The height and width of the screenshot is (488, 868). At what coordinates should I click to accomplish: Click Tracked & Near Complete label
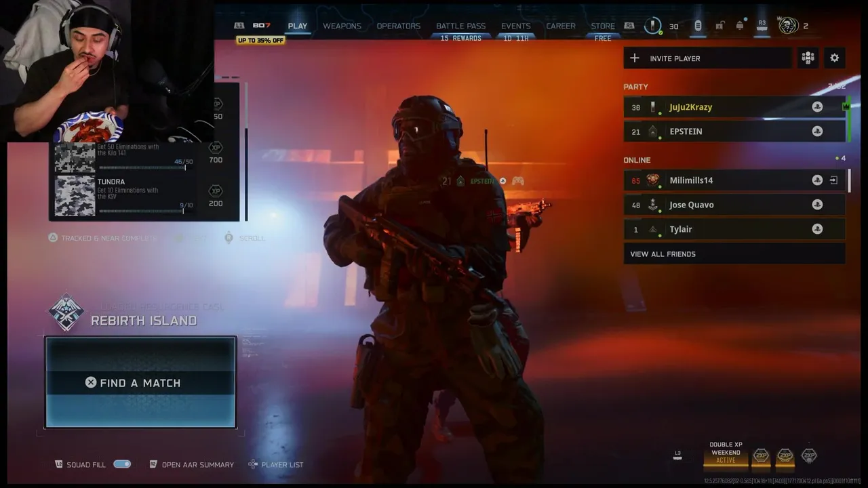click(x=102, y=238)
